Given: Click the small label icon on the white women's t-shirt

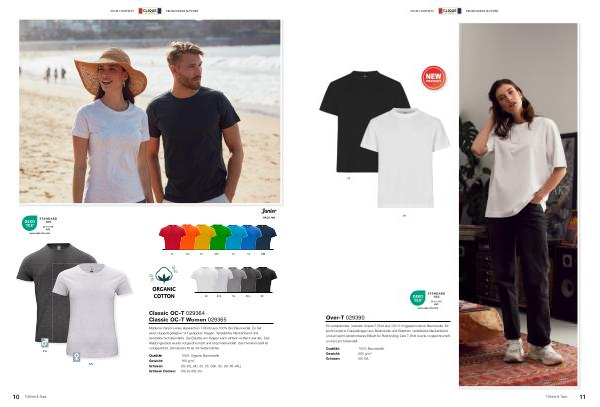Looking at the screenshot, I should (77, 357).
